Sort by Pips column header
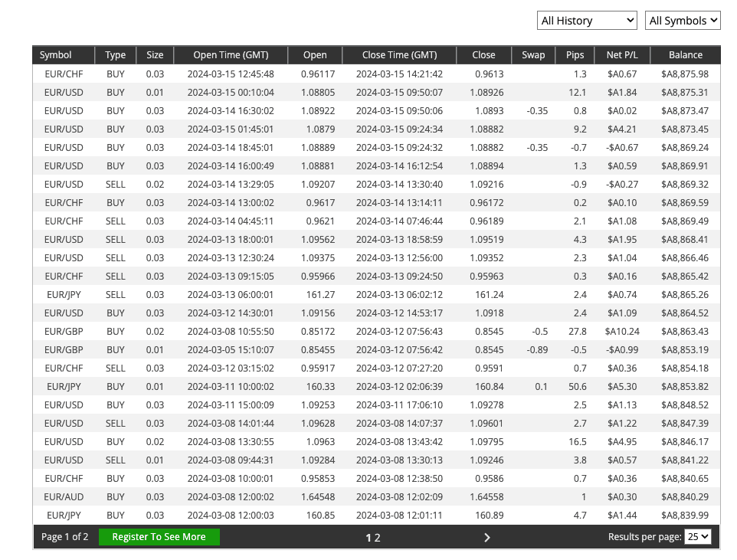The image size is (737, 560). click(x=575, y=55)
